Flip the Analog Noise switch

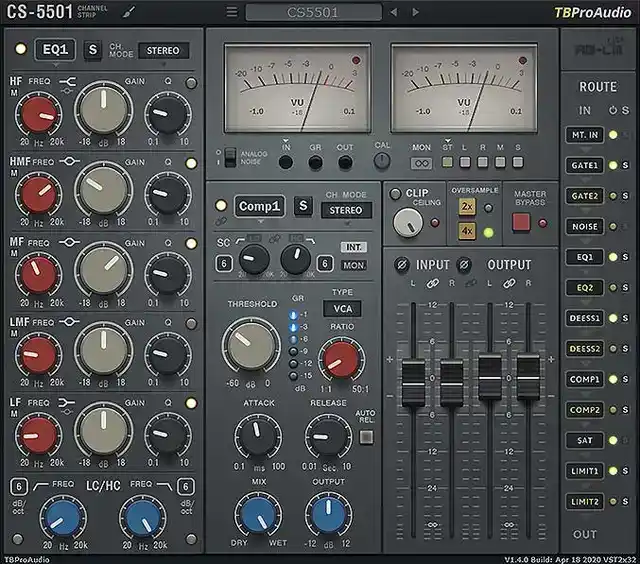tap(231, 158)
